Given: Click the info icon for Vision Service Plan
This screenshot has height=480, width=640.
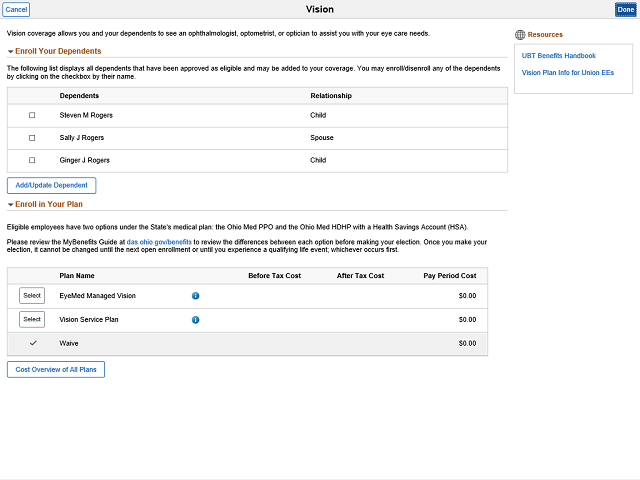Looking at the screenshot, I should point(196,320).
